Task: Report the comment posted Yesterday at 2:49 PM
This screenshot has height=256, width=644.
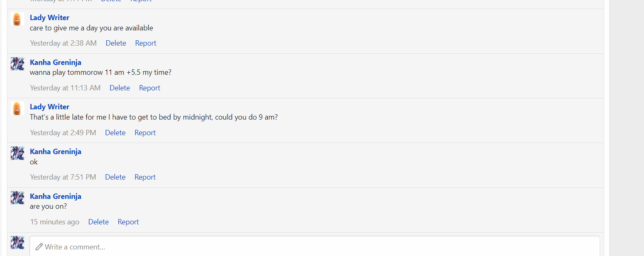Action: pyautogui.click(x=145, y=133)
